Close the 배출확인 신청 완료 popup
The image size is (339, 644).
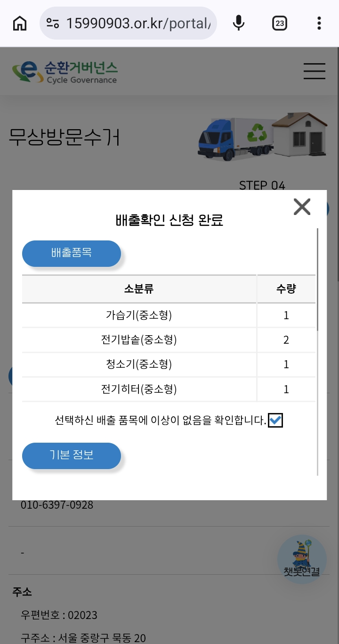pyautogui.click(x=302, y=206)
